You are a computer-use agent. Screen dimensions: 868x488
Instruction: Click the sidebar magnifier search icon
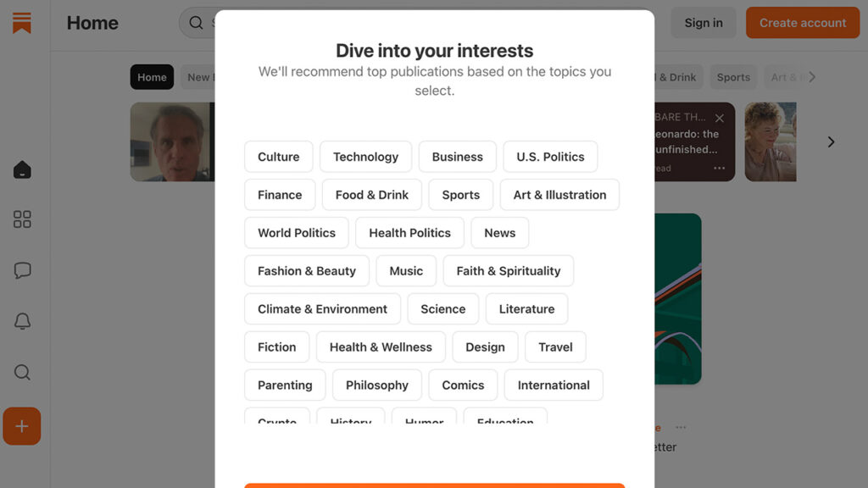tap(22, 372)
